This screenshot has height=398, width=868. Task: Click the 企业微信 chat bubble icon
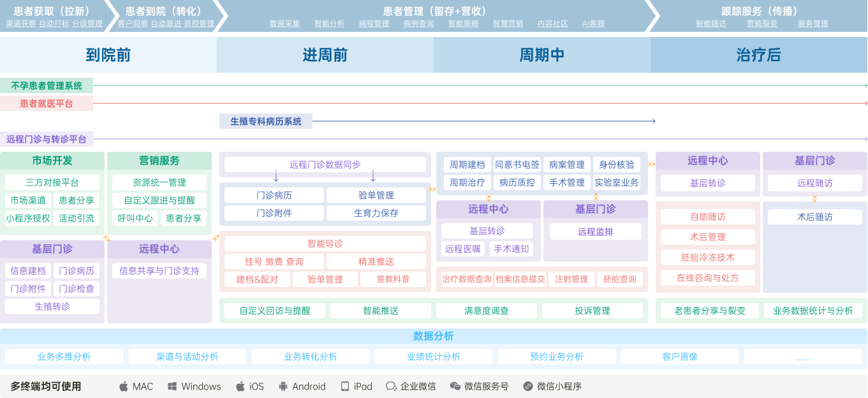[390, 387]
